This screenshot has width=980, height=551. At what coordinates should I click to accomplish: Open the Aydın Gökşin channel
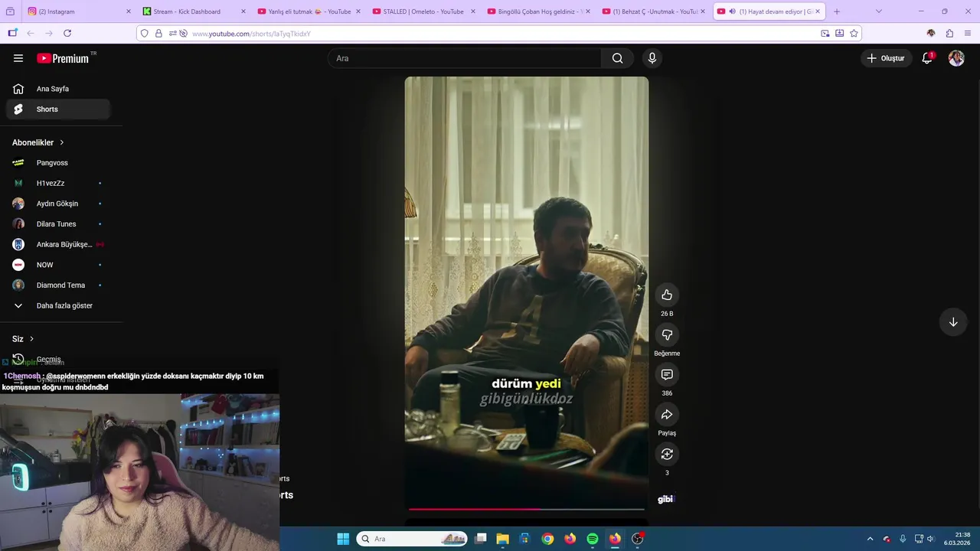tap(58, 204)
